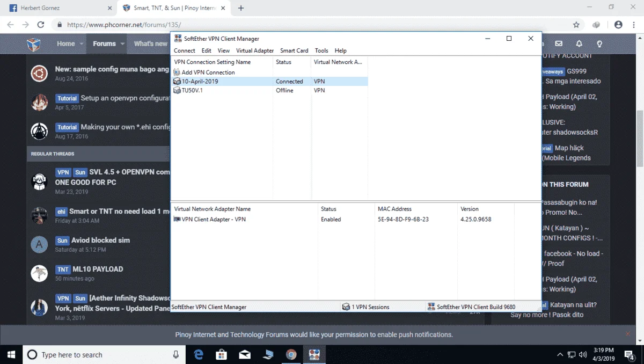The height and width of the screenshot is (364, 644).
Task: Click the PHCorner cube logo
Action: pyautogui.click(x=34, y=44)
